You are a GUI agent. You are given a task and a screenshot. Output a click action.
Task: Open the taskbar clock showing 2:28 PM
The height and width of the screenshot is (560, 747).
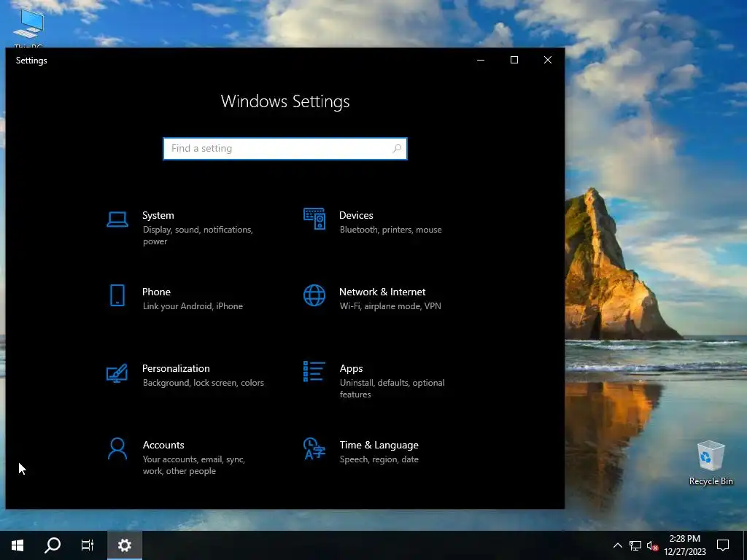coord(684,545)
